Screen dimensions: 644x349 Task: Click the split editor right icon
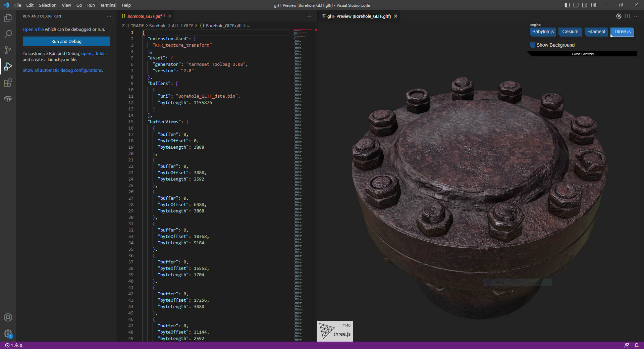[628, 16]
